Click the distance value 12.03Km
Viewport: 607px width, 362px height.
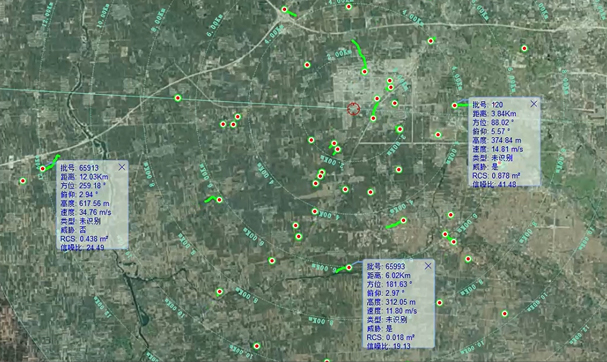(94, 177)
